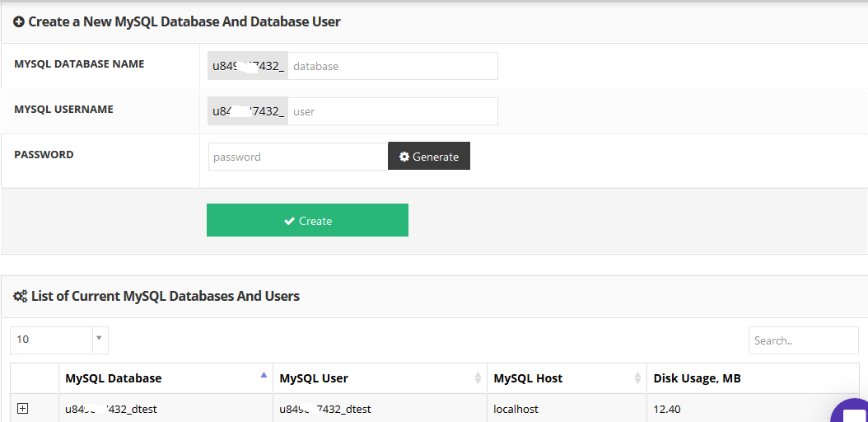
Task: Expand the dtest database row
Action: click(x=23, y=409)
